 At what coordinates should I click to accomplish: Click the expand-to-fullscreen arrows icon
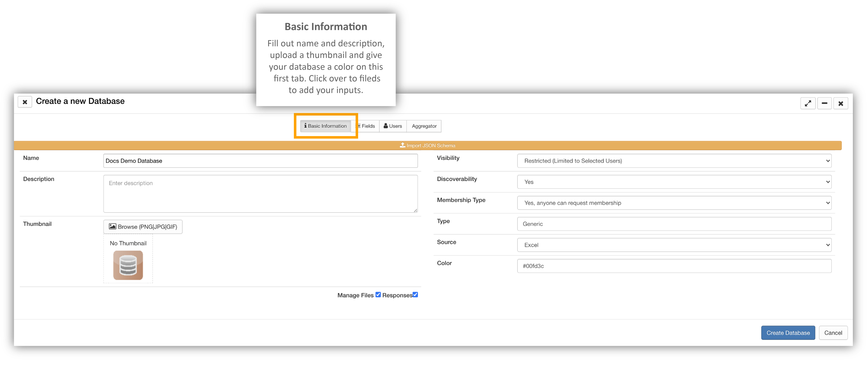tap(808, 103)
